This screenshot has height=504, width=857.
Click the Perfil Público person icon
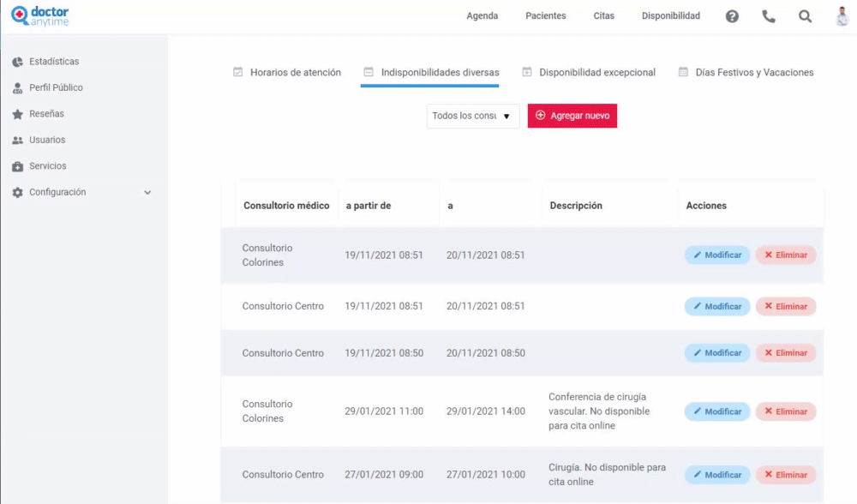click(17, 88)
